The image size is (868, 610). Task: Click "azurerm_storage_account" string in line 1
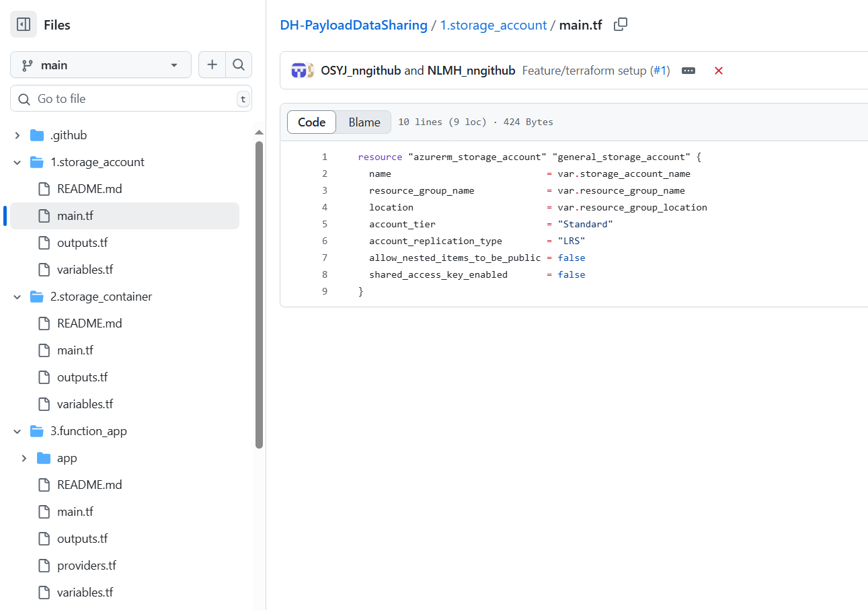(477, 157)
